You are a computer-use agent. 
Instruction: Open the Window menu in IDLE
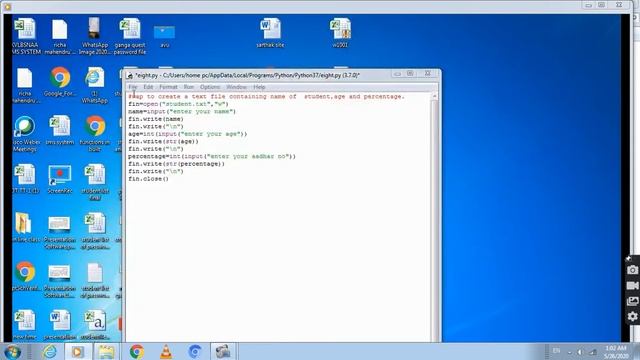click(x=236, y=87)
